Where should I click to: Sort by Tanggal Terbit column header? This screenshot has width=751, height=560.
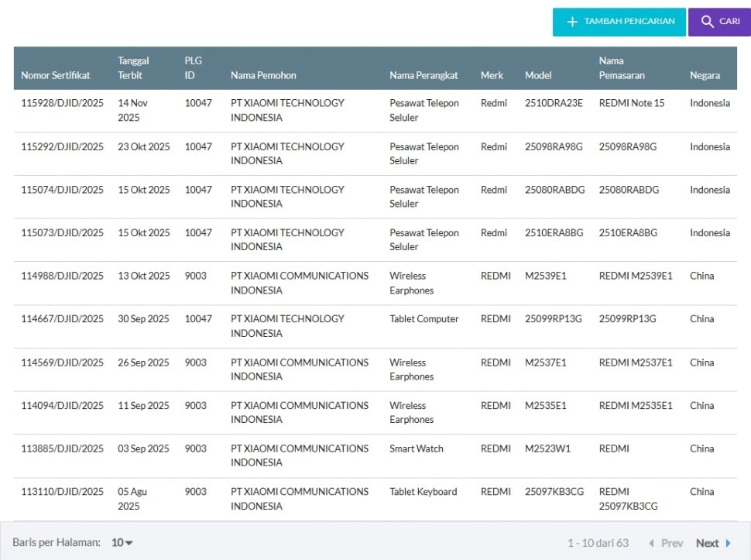point(133,68)
